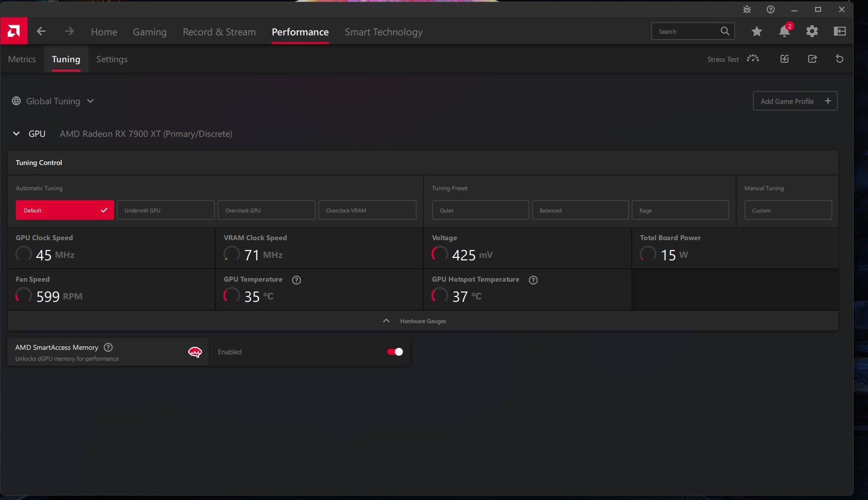Maximize the AMD Software window

pos(818,9)
